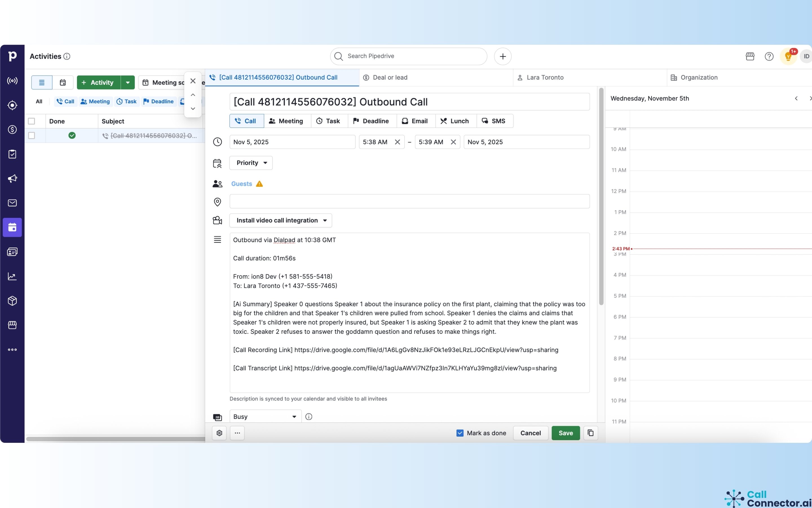The image size is (812, 508).
Task: Click the quick add plus button
Action: (503, 56)
